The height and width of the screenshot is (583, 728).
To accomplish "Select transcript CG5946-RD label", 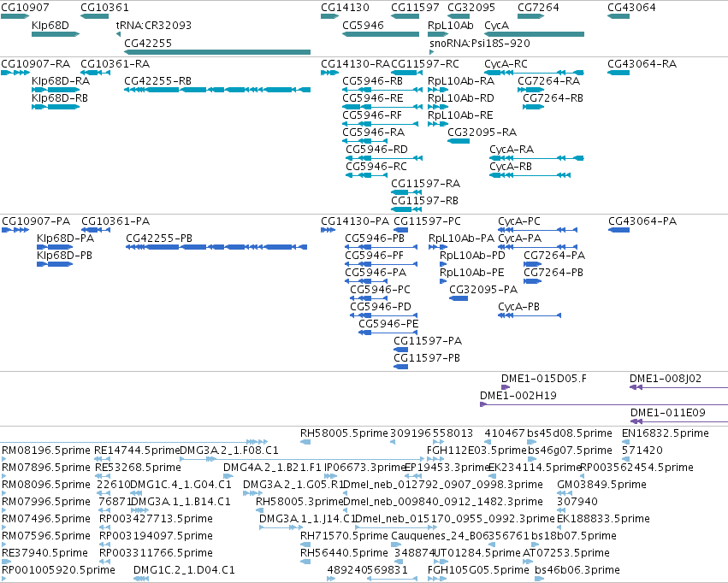I will (x=376, y=150).
